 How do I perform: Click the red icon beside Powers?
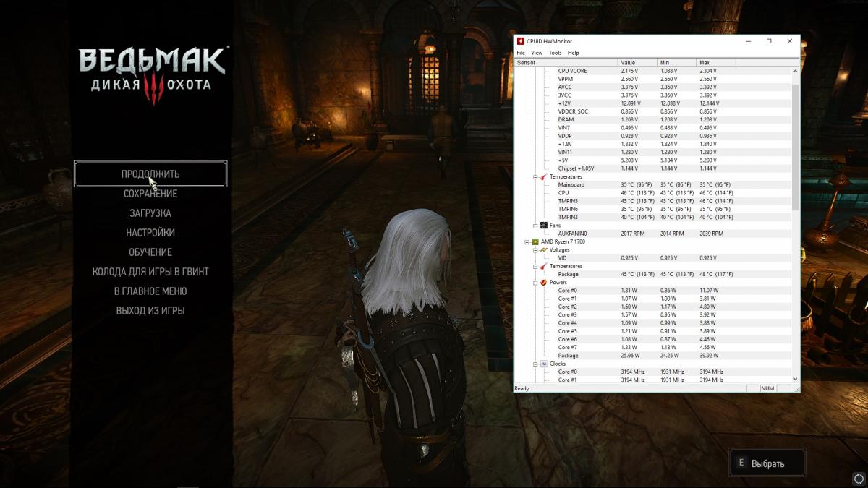pyautogui.click(x=543, y=282)
